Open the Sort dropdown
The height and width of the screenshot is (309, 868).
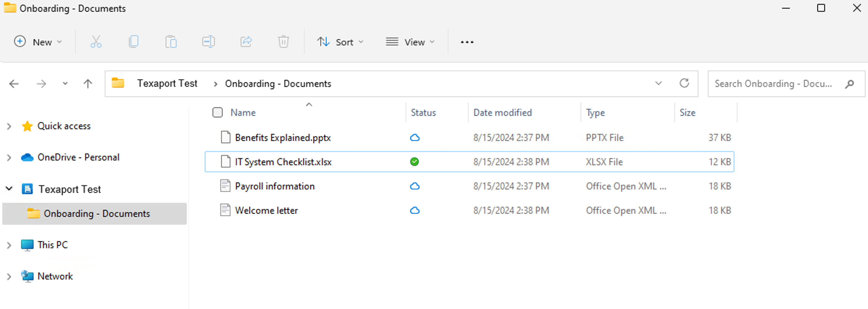tap(341, 42)
